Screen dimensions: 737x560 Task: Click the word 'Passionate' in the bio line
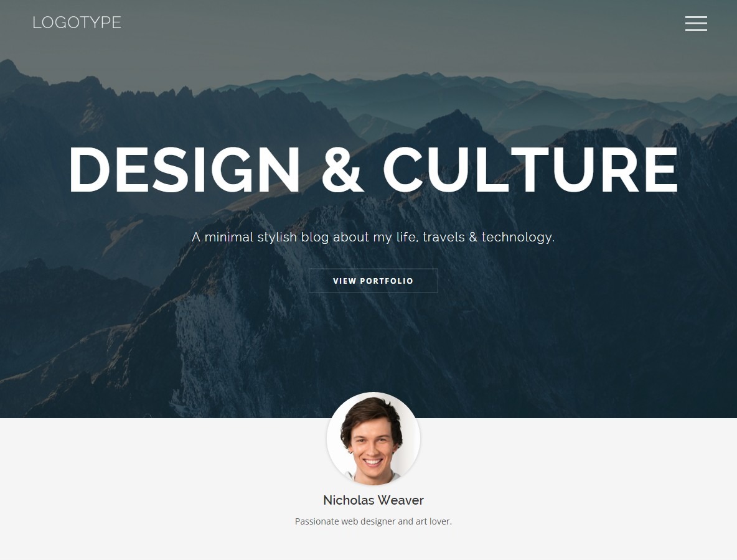point(317,521)
